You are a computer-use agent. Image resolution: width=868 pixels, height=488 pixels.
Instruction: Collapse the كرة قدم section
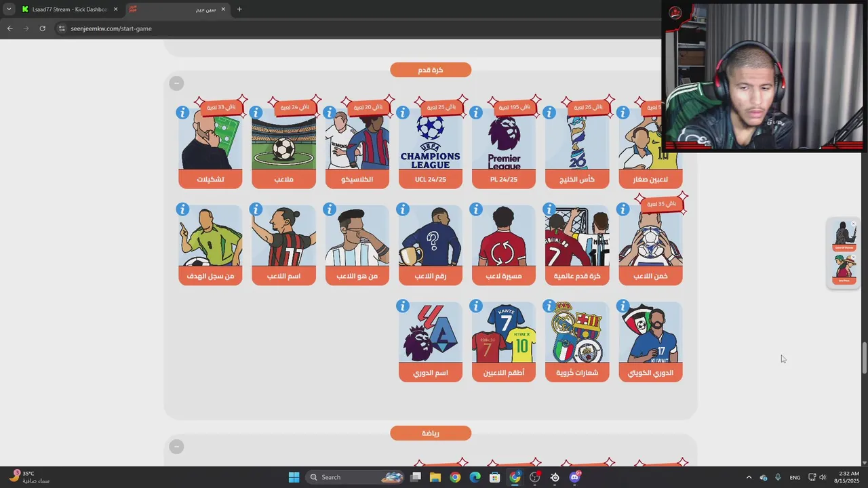[176, 83]
